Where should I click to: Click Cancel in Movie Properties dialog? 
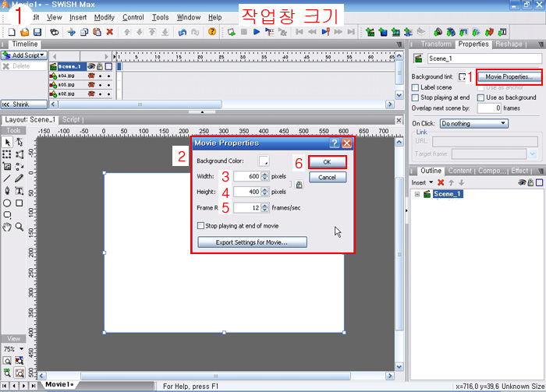pyautogui.click(x=328, y=178)
